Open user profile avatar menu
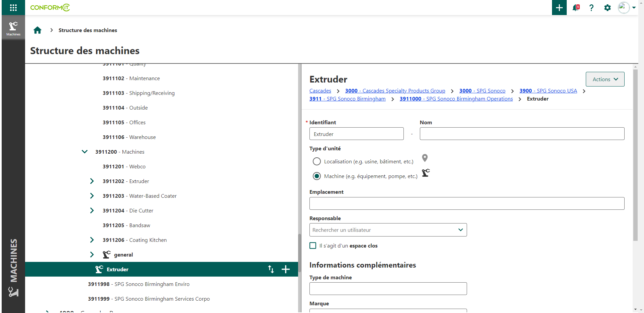The width and height of the screenshot is (644, 313). 624,7
